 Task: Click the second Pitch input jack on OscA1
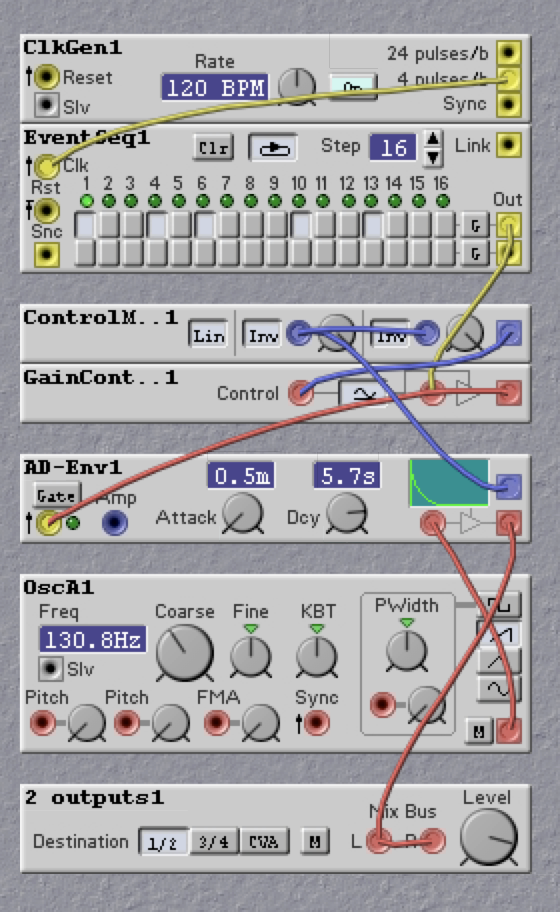pos(126,723)
